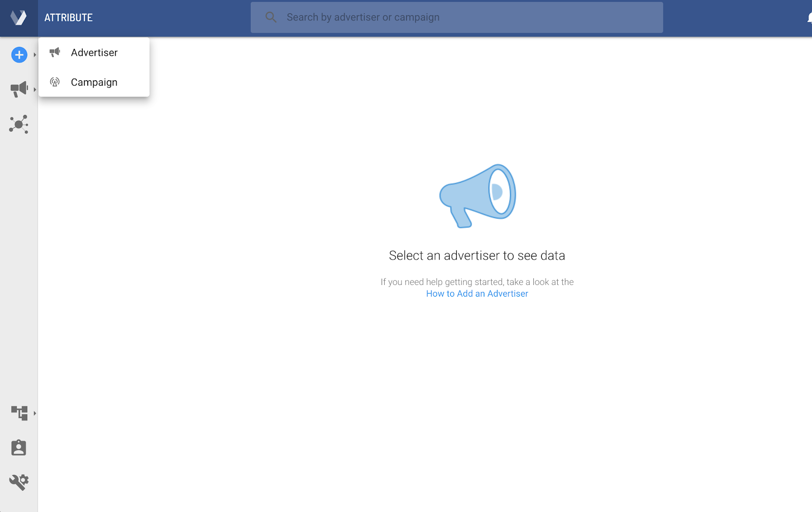This screenshot has width=812, height=512.
Task: Click the ATTRIBUTE header title
Action: click(69, 18)
